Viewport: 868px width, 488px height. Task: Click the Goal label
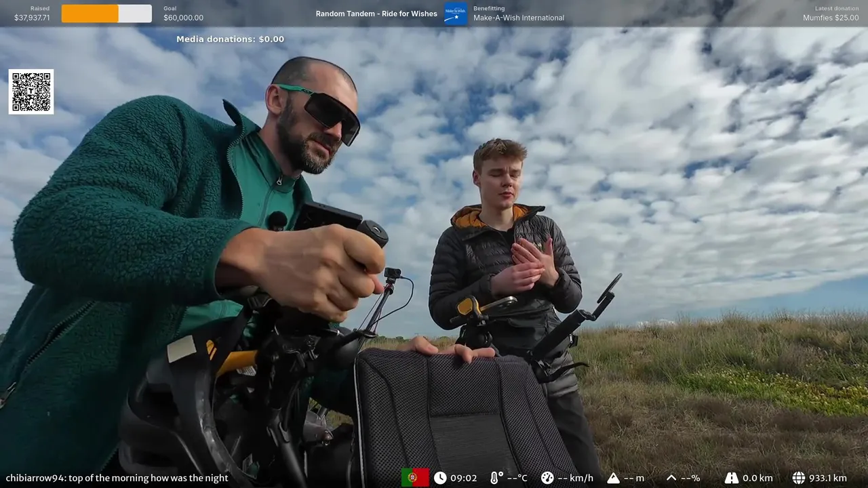(x=170, y=8)
